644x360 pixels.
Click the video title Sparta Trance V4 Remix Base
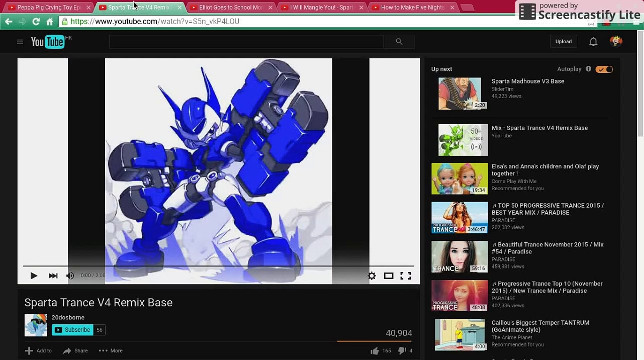click(98, 302)
